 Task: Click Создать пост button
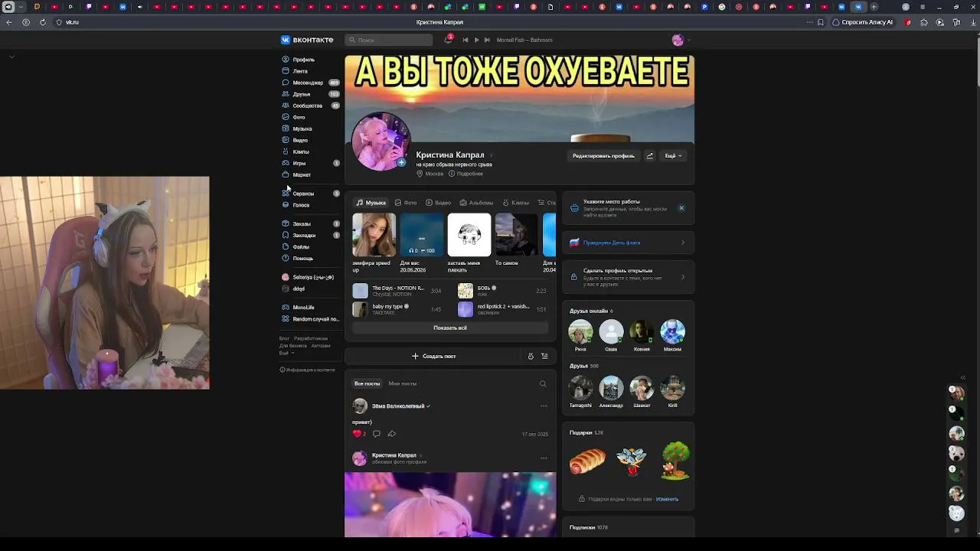click(x=434, y=356)
